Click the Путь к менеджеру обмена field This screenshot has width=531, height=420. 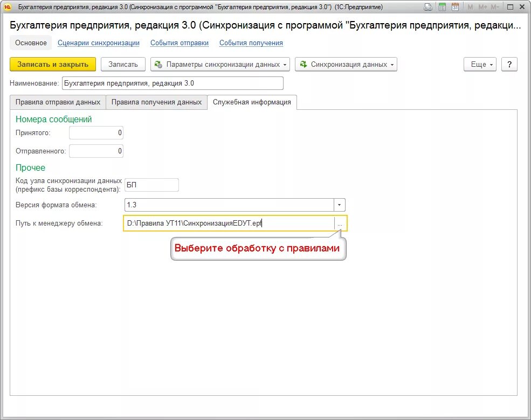229,223
